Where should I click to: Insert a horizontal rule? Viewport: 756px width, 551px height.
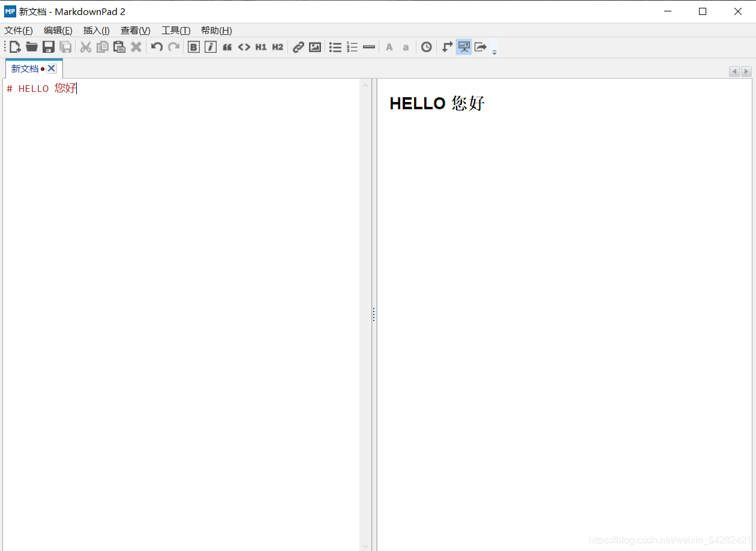pos(369,47)
